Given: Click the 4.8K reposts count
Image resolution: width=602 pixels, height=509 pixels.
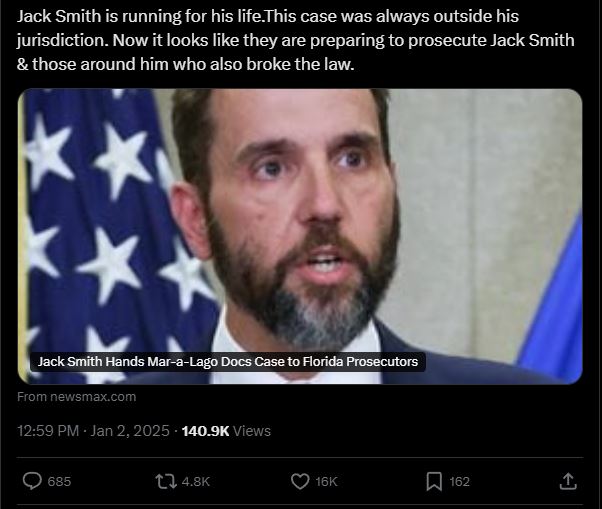Looking at the screenshot, I should click(195, 482).
